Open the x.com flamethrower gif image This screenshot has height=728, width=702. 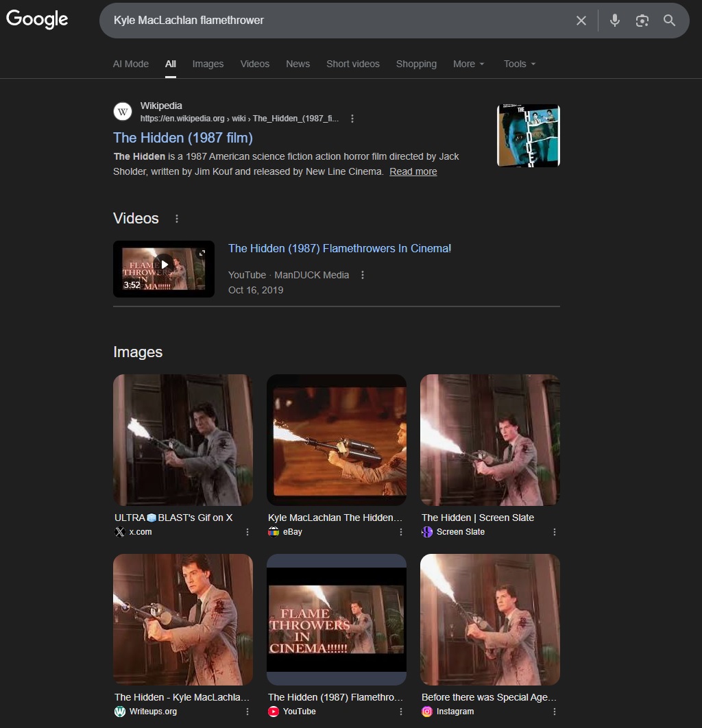coord(183,440)
